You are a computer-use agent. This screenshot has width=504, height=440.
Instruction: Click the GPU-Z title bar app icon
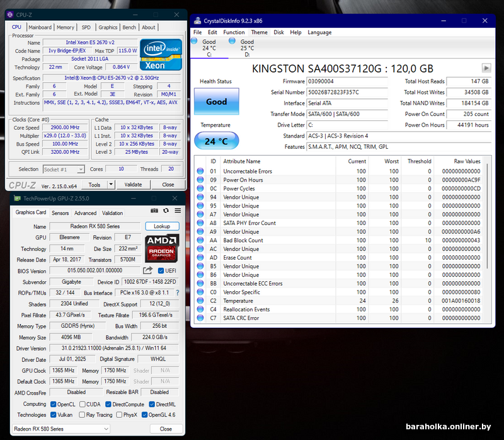click(17, 199)
